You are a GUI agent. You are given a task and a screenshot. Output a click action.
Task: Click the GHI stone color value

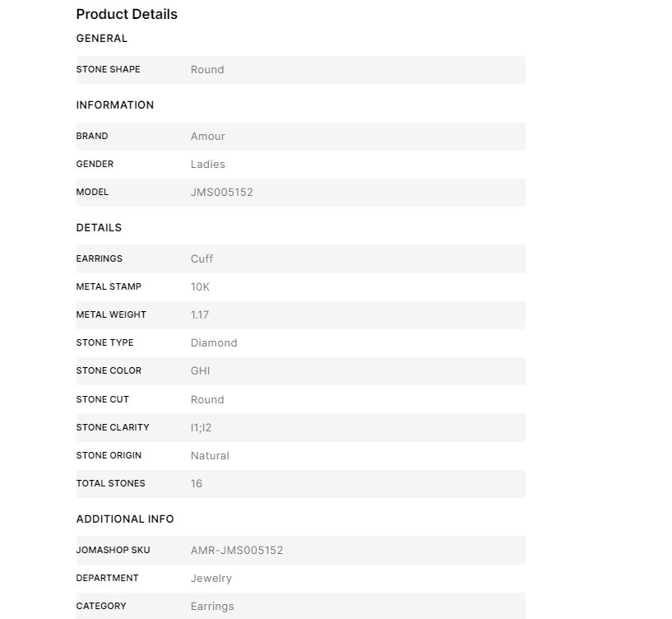pos(200,371)
